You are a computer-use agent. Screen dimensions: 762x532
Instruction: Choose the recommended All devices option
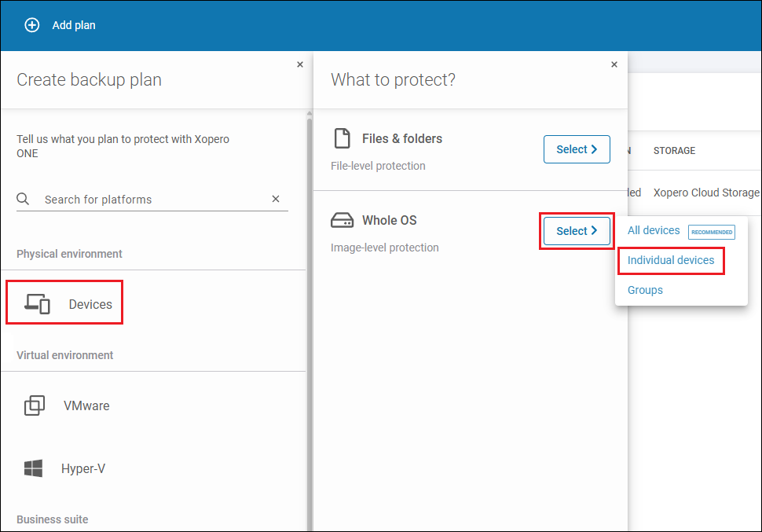653,230
